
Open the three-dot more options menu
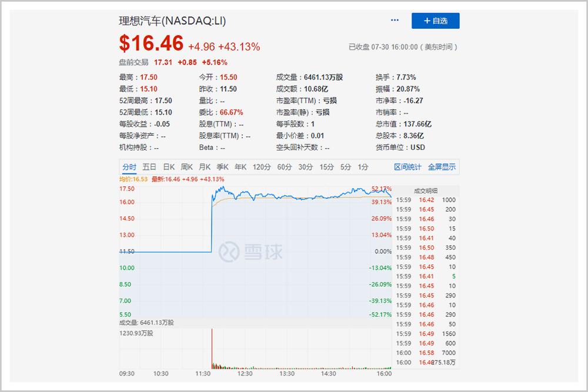[395, 20]
